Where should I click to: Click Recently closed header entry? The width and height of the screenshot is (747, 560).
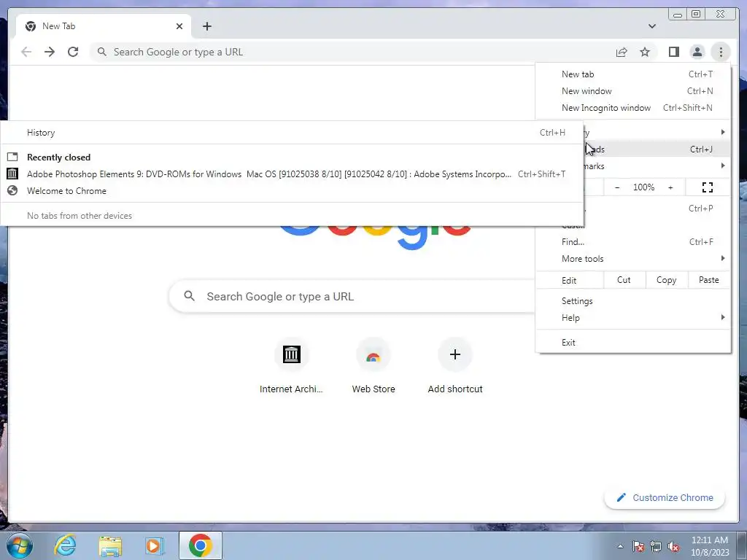pos(292,157)
